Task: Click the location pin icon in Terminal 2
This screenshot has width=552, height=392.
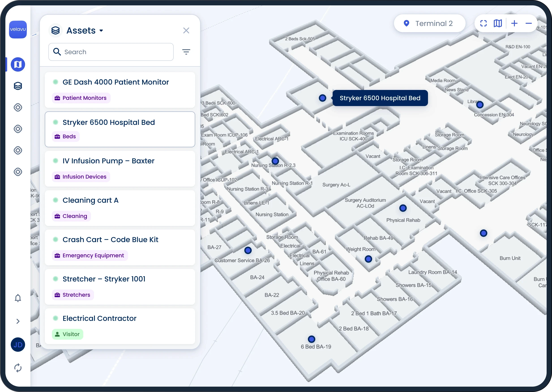Action: [x=407, y=23]
